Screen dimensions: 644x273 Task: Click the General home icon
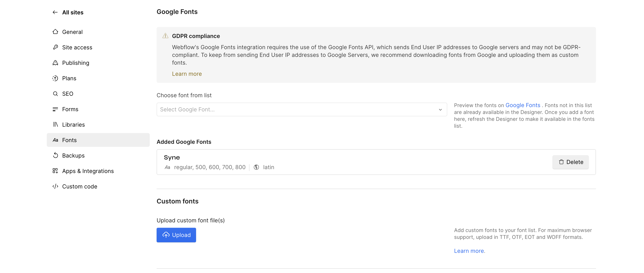pyautogui.click(x=55, y=32)
